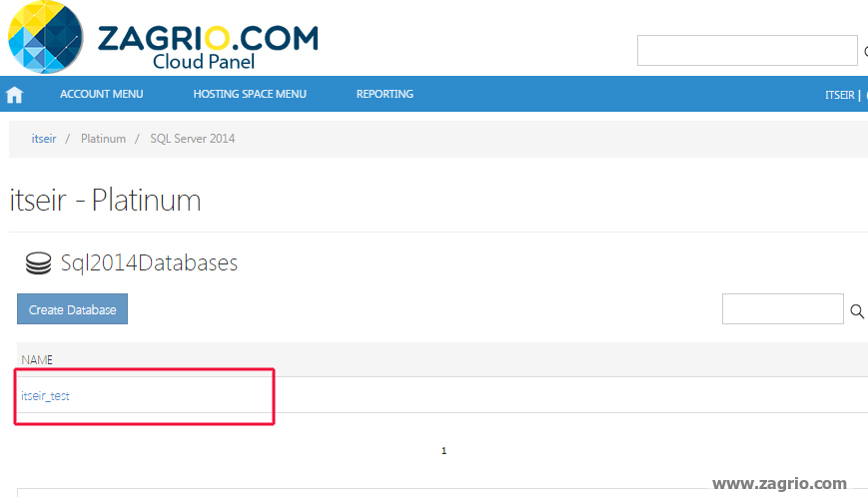This screenshot has width=868, height=497.
Task: Focus the top header search box
Action: (747, 50)
